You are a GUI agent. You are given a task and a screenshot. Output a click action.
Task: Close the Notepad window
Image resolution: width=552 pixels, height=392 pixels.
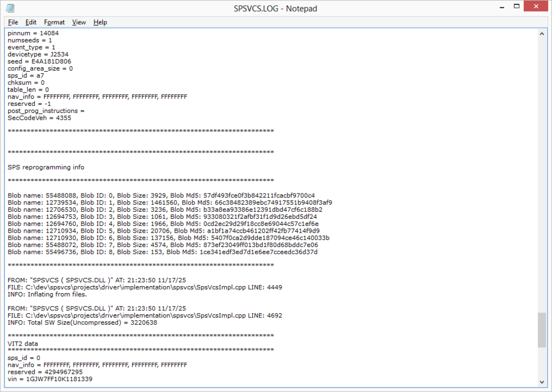coord(536,6)
